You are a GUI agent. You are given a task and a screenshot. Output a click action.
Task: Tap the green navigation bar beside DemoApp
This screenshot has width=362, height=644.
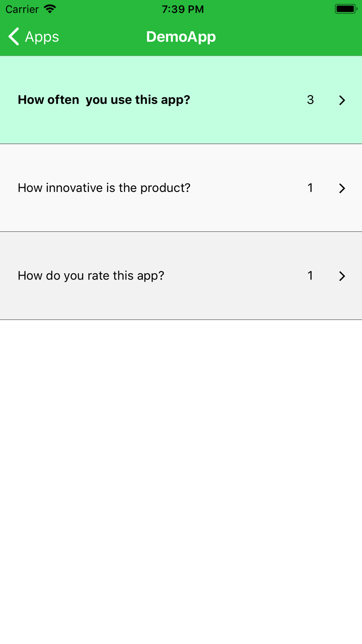275,37
